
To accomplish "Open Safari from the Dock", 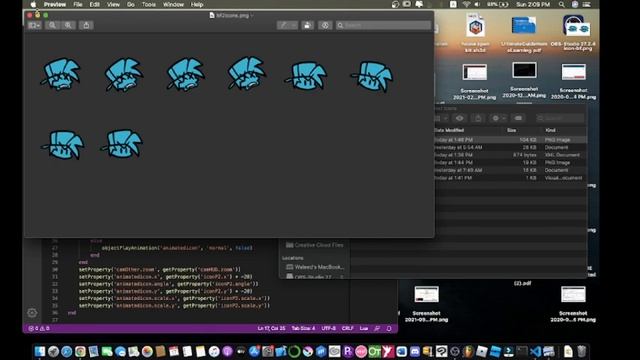I will [67, 351].
